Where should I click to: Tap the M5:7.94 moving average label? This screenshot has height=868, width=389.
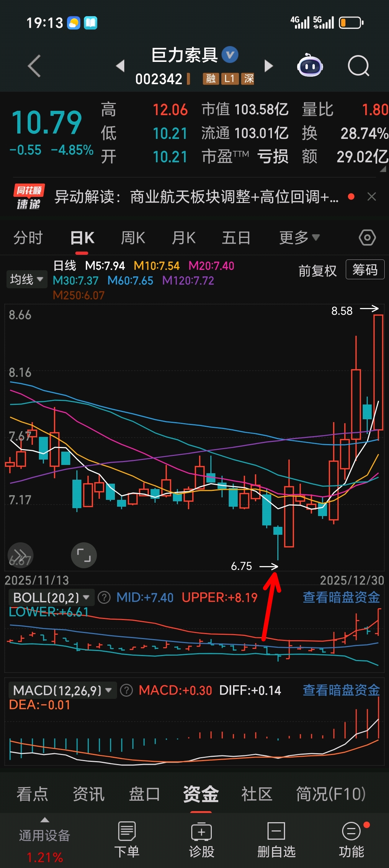tap(105, 266)
